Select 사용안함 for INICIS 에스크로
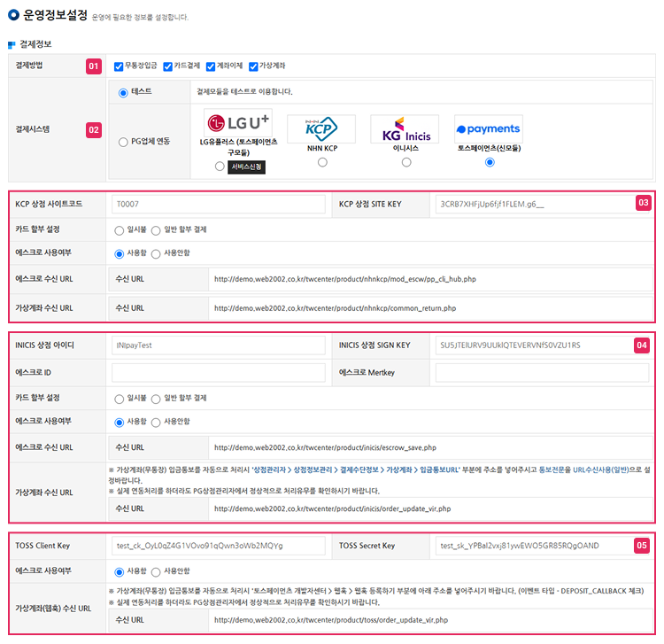The width and height of the screenshot is (664, 644). [156, 423]
